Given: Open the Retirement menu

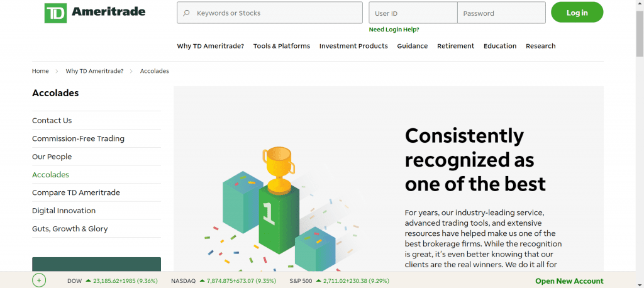Looking at the screenshot, I should 455,46.
